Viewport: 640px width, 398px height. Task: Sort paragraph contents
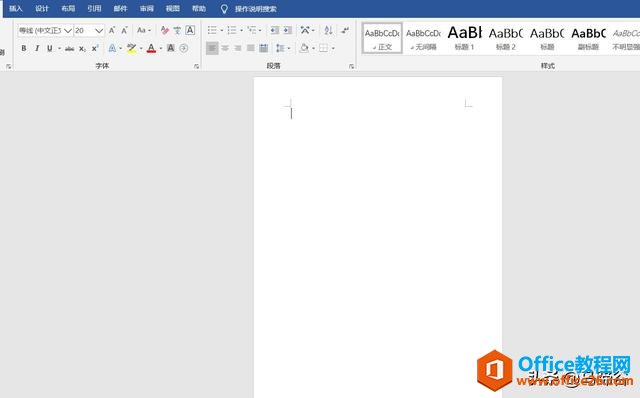328,30
